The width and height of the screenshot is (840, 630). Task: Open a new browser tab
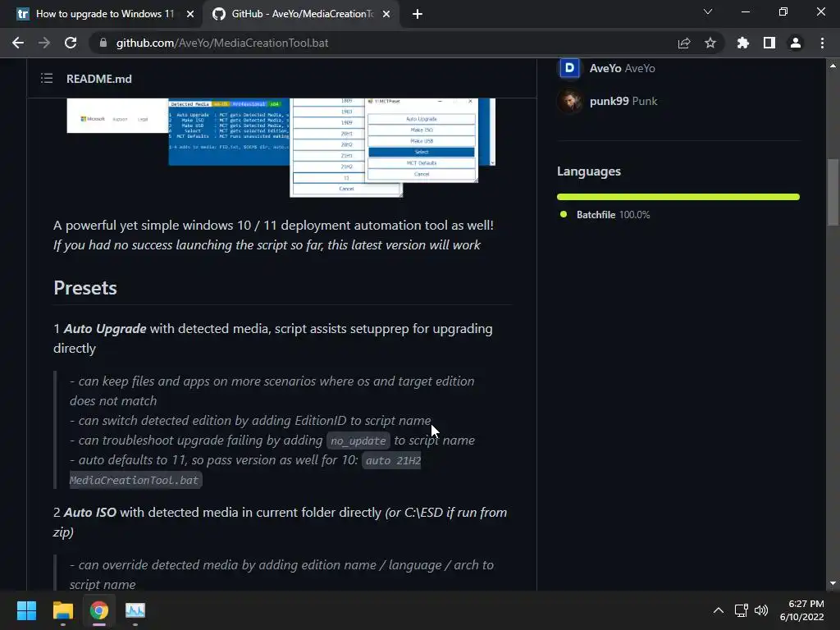coord(418,14)
